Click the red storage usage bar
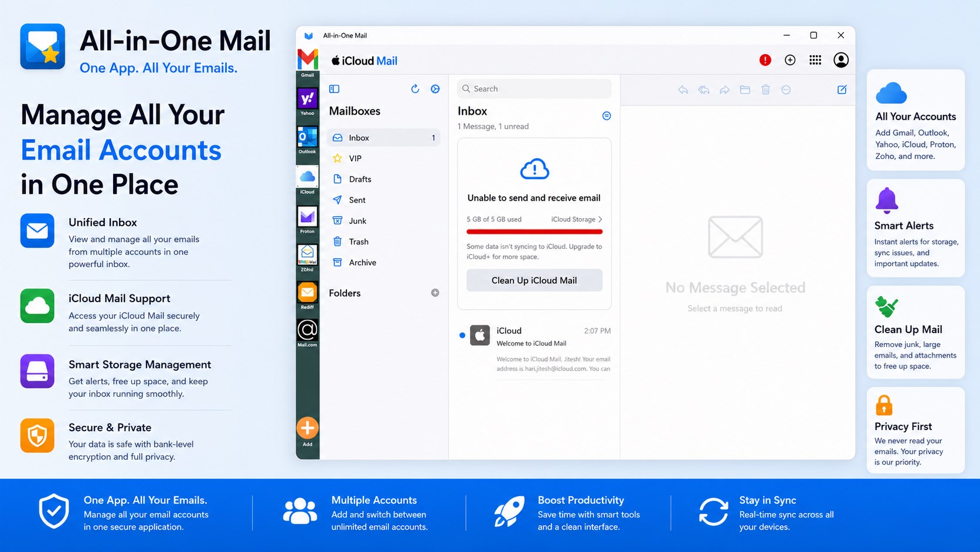Viewport: 980px width, 552px height. pos(535,232)
